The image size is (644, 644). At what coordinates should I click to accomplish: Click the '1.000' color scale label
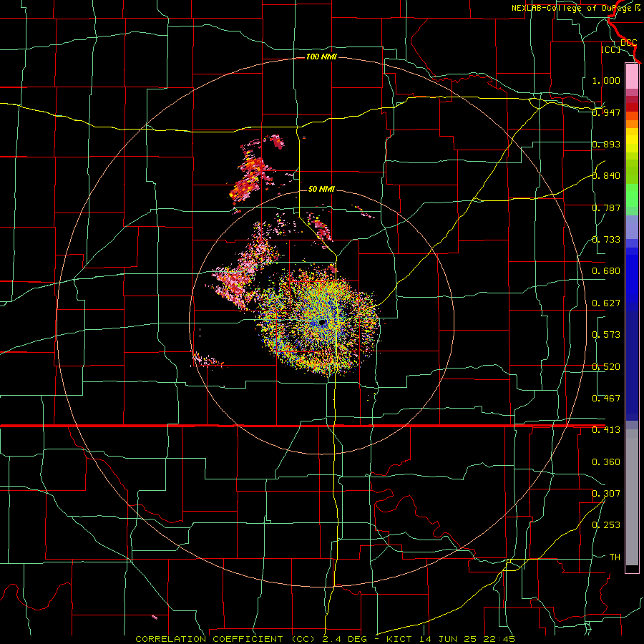coord(606,80)
